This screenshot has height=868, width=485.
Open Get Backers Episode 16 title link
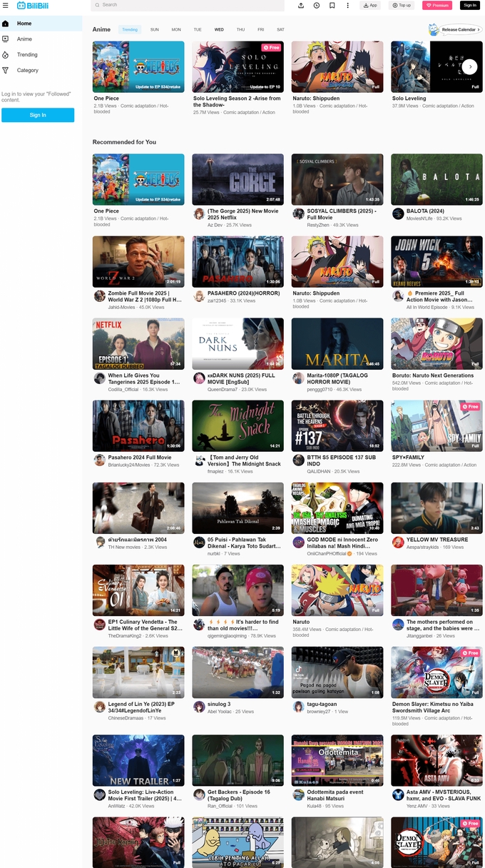[x=239, y=795]
